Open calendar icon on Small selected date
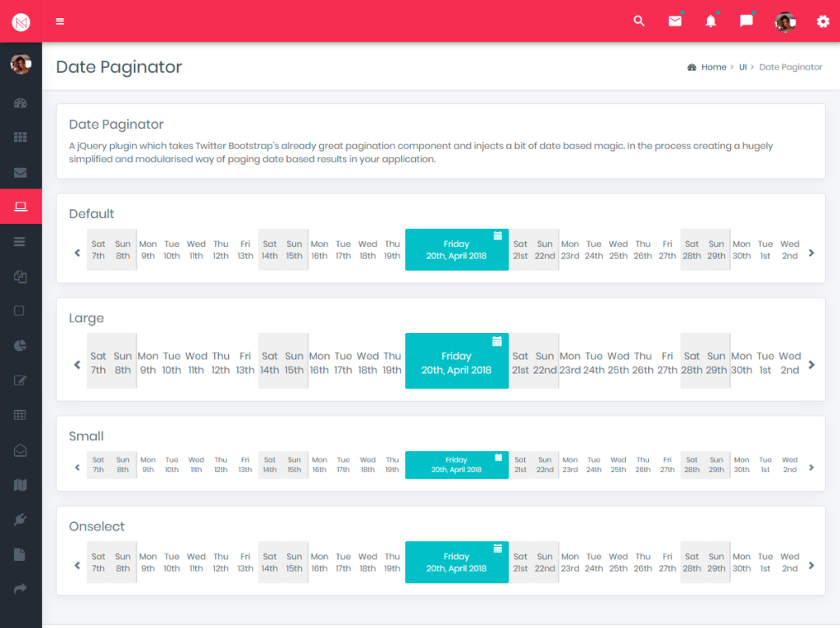 coord(498,457)
